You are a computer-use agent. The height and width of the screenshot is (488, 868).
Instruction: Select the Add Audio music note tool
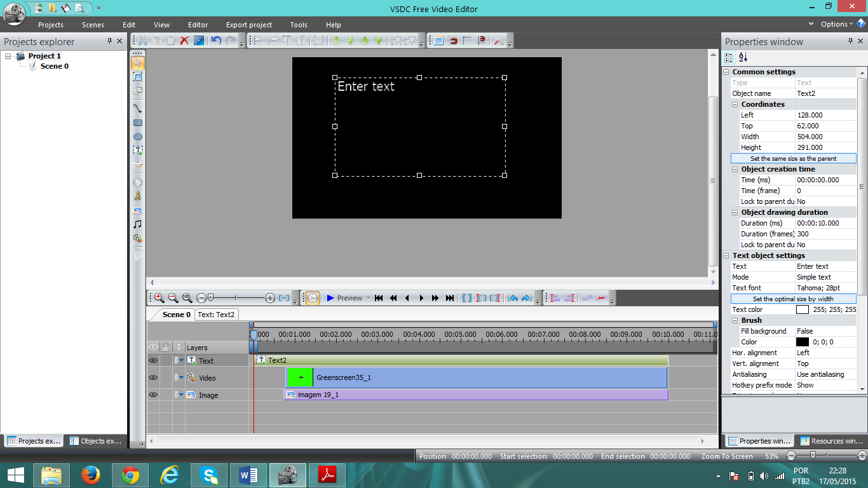137,224
